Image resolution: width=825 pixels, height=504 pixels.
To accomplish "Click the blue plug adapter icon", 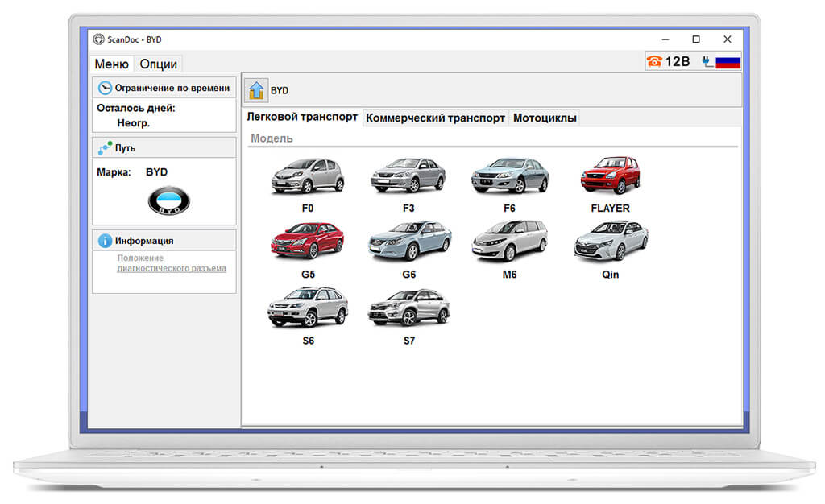I will tap(707, 62).
